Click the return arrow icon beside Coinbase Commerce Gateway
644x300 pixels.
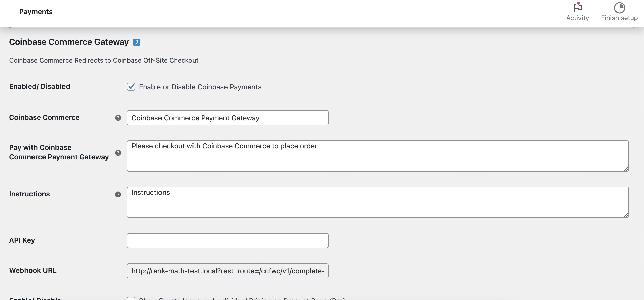click(137, 42)
